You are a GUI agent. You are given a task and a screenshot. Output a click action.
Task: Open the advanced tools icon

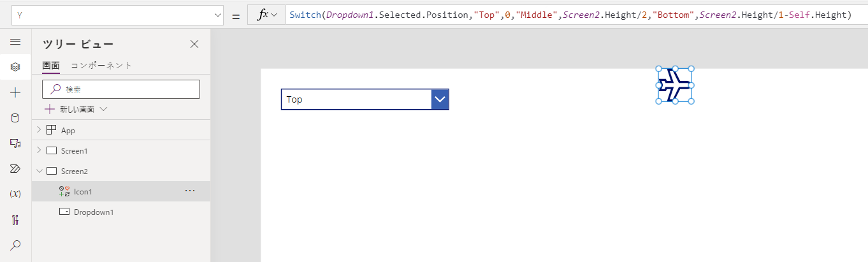[15, 220]
